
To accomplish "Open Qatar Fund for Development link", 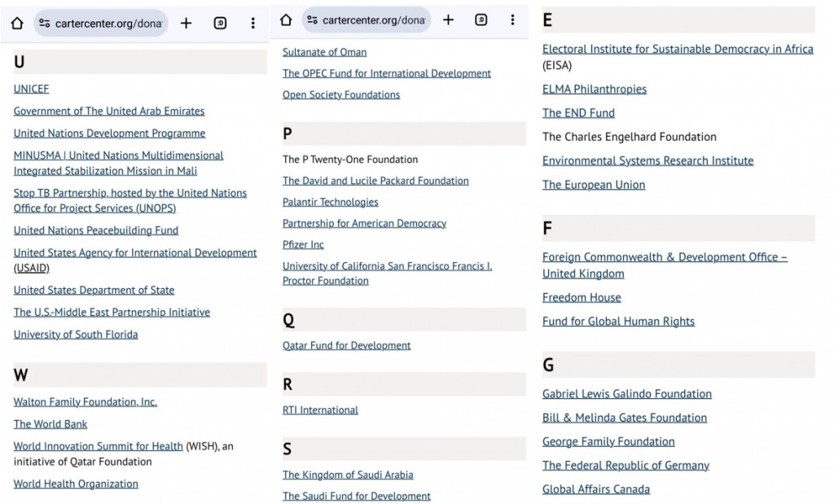I will click(347, 345).
